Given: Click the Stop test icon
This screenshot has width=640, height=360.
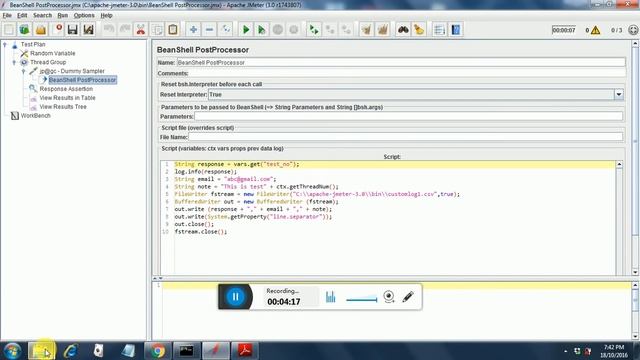Looking at the screenshot, I should click(x=278, y=29).
